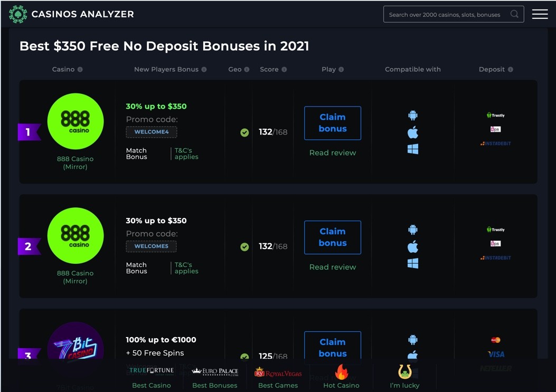Click the Compatible with column header
Screen dimensions: 556x392
tap(413, 70)
